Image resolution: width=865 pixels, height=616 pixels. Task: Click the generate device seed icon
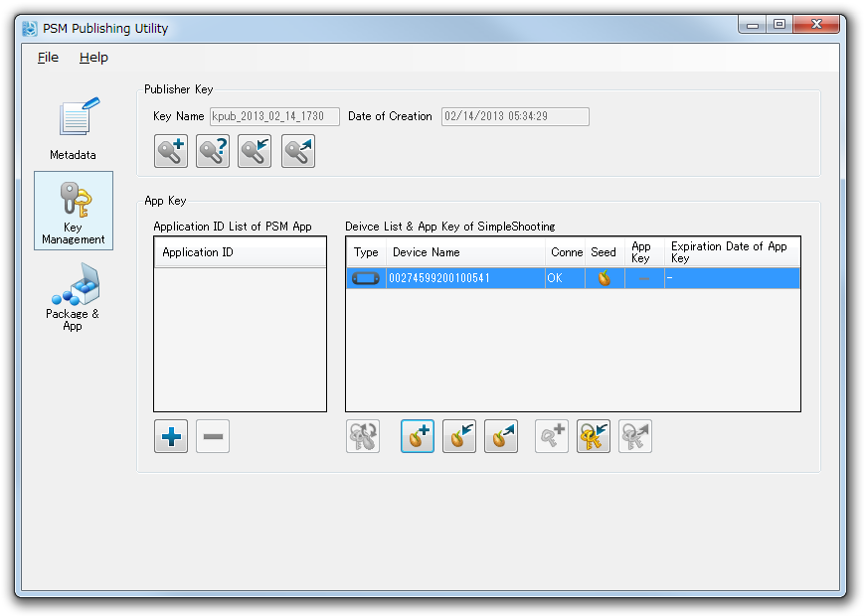[x=418, y=436]
